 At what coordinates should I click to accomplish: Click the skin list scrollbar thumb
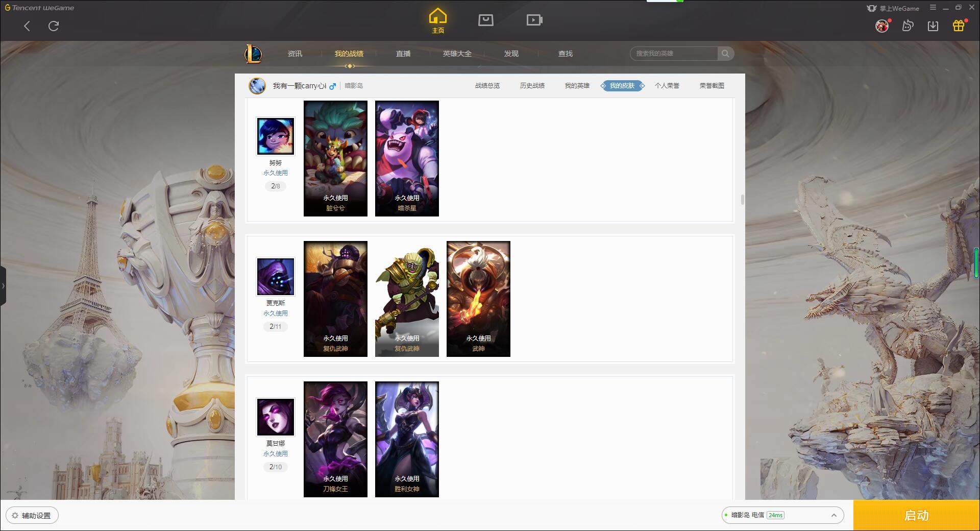742,200
